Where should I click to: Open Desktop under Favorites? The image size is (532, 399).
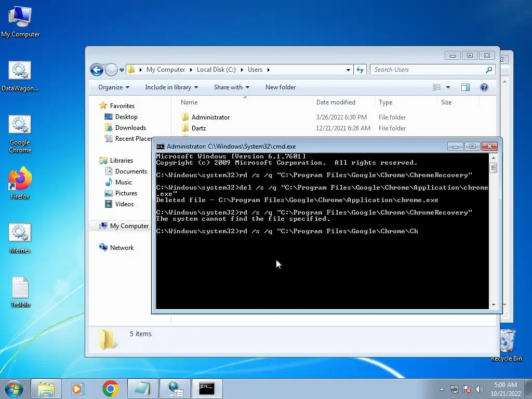pyautogui.click(x=121, y=117)
